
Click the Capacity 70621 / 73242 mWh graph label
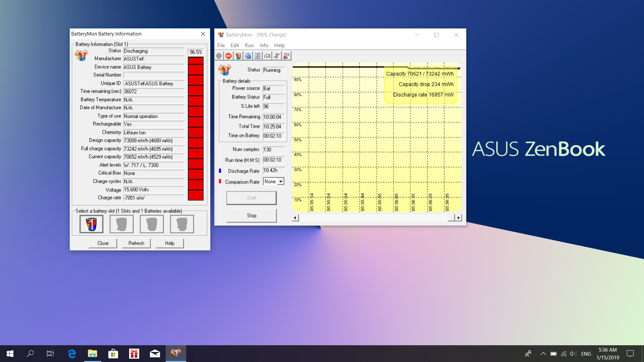tap(420, 74)
